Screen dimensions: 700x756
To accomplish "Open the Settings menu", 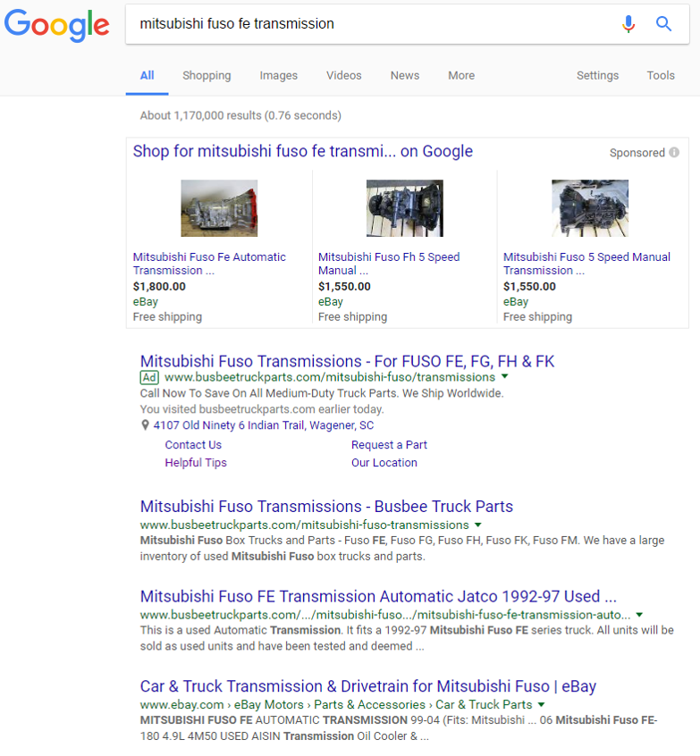I will click(x=597, y=75).
